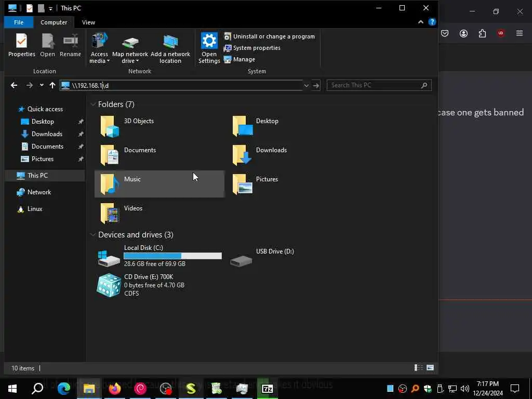Viewport: 532px width, 399px height.
Task: Click the browser account icon
Action: (463, 33)
